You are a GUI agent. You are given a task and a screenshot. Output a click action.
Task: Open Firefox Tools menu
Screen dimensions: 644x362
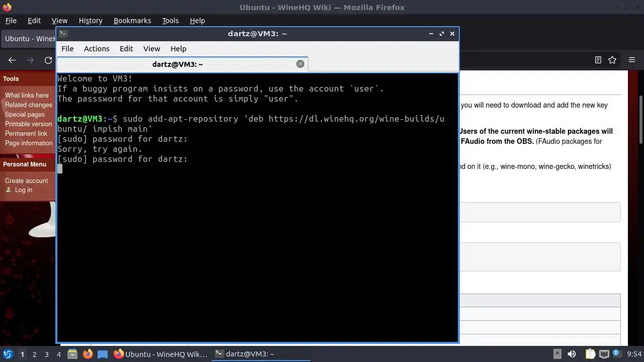tap(170, 21)
